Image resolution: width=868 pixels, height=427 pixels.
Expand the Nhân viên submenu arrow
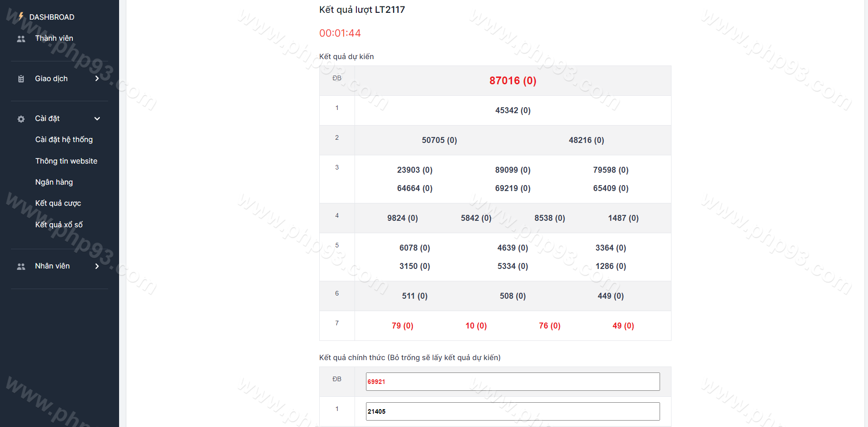click(97, 266)
